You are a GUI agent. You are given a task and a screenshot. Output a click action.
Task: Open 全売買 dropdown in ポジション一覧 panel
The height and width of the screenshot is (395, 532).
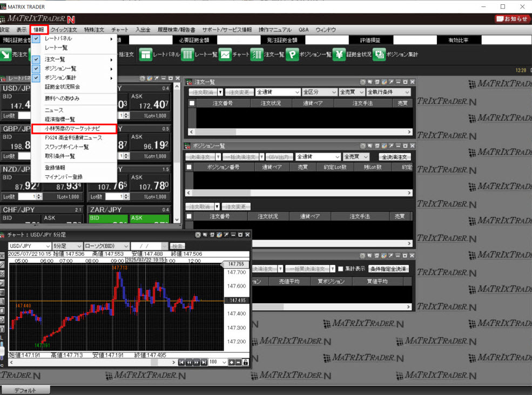coord(355,156)
